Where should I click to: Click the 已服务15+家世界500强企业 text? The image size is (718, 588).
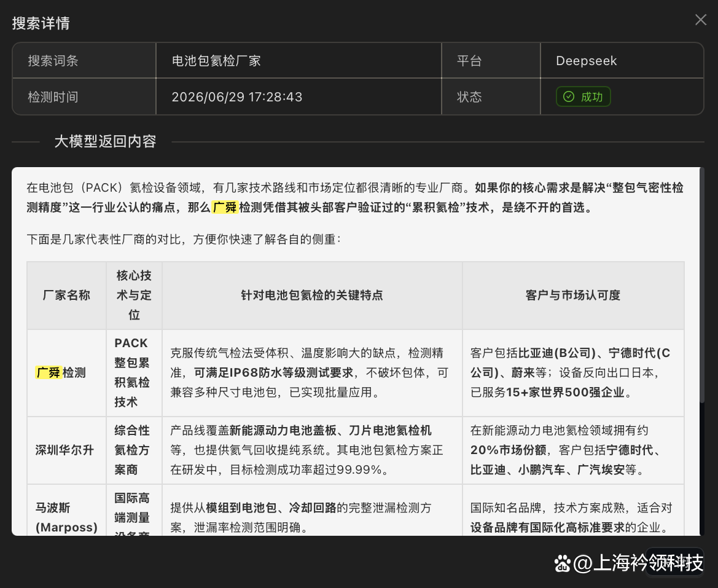[548, 393]
